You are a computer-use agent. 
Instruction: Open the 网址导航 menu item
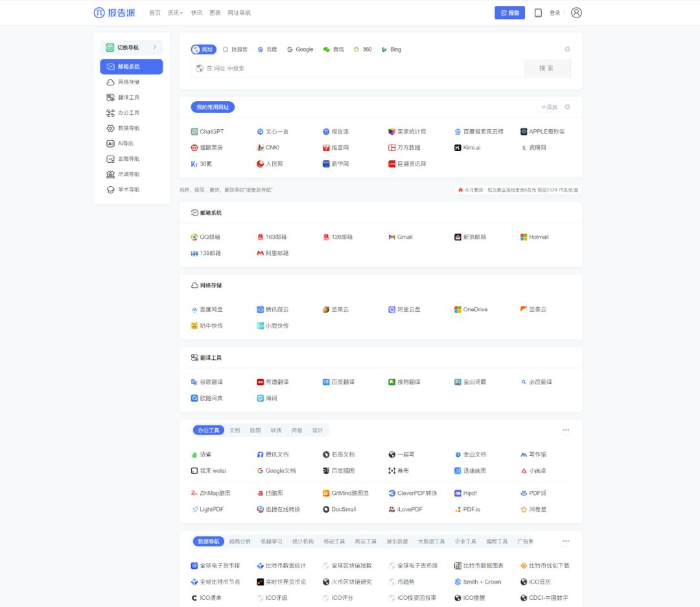(239, 13)
